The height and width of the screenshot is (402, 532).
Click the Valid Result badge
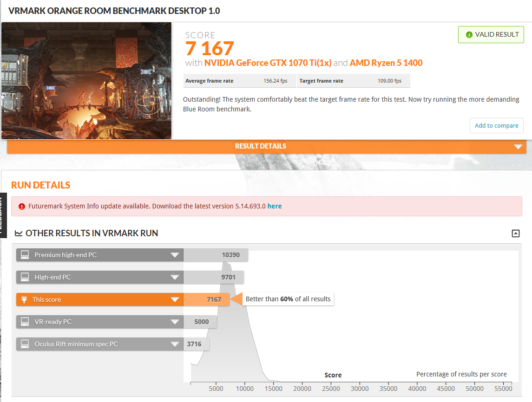(x=491, y=34)
